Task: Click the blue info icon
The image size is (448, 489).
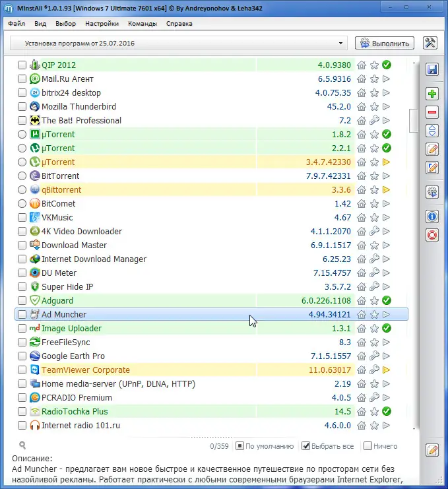Action: [x=433, y=216]
